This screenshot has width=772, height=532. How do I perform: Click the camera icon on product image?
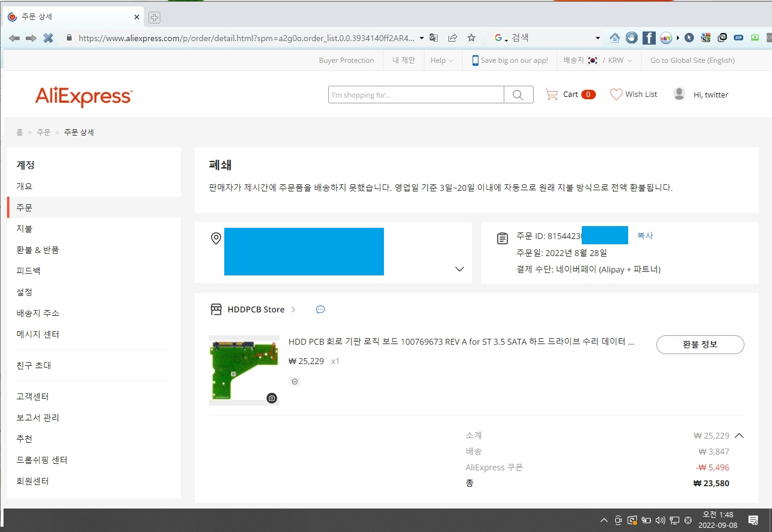pos(272,398)
